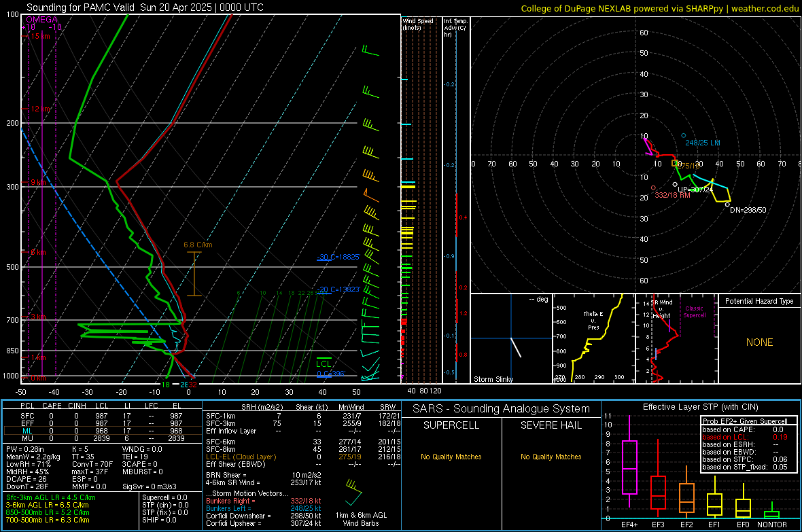Click the 'Storm Slinky' panel label

click(493, 379)
